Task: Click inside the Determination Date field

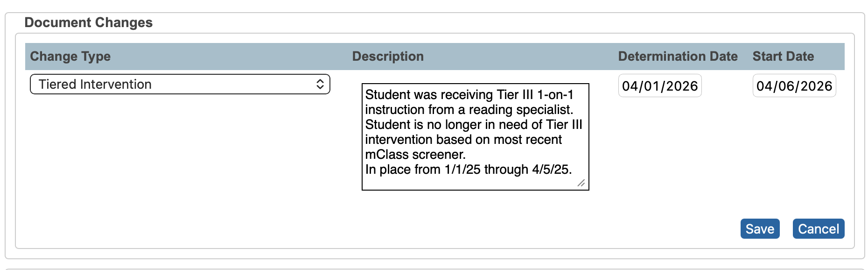Action: 659,85
